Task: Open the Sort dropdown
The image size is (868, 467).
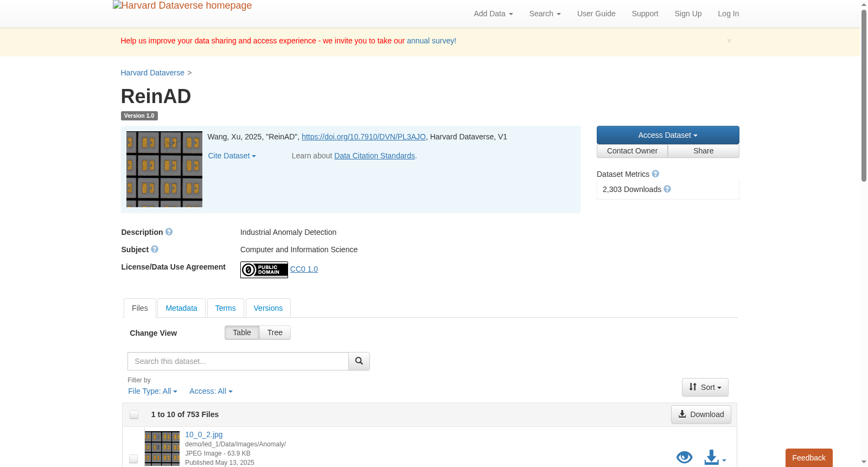Action: (705, 387)
